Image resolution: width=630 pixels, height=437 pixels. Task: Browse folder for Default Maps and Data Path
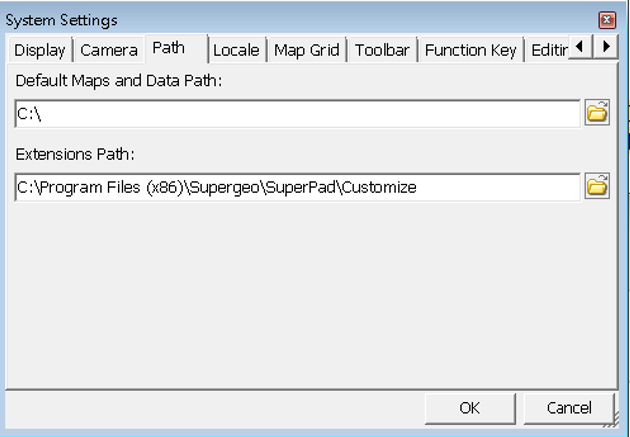597,112
